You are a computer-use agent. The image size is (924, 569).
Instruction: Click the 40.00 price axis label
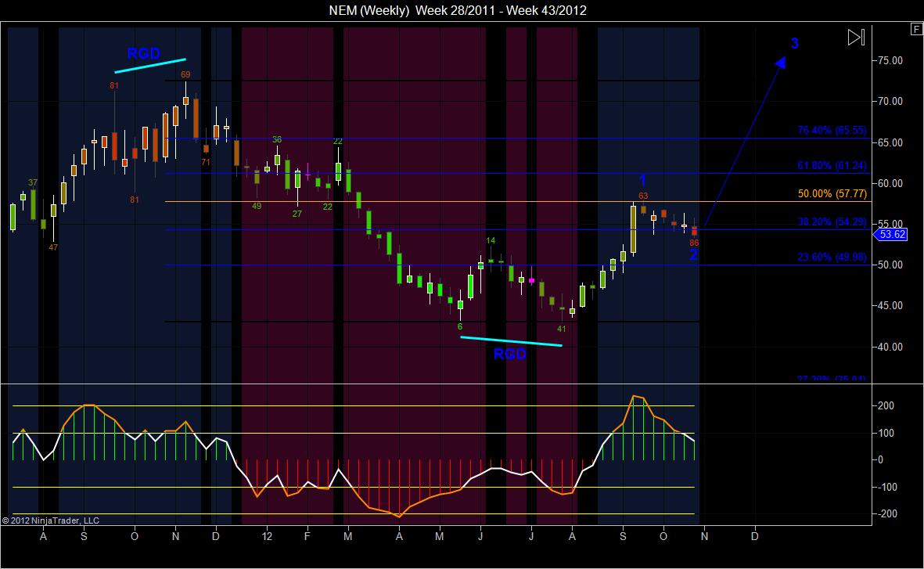tap(890, 347)
